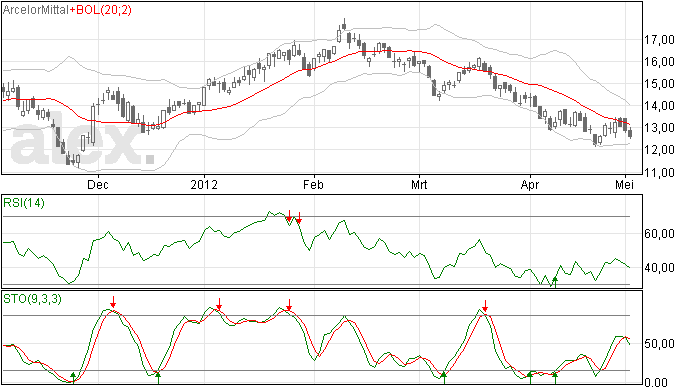Viewport: 690px width, 387px height.
Task: Click the green buy arrow in RSI panel
Action: click(555, 282)
